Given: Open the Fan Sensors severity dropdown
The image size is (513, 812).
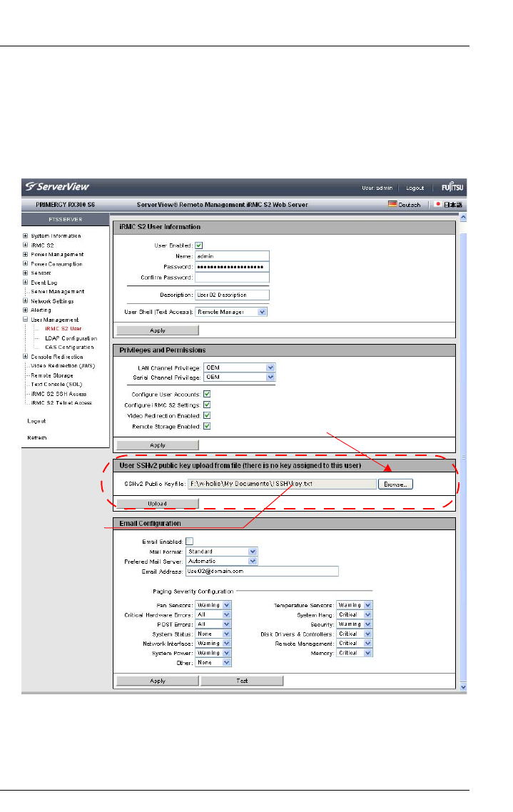Looking at the screenshot, I should 213,605.
